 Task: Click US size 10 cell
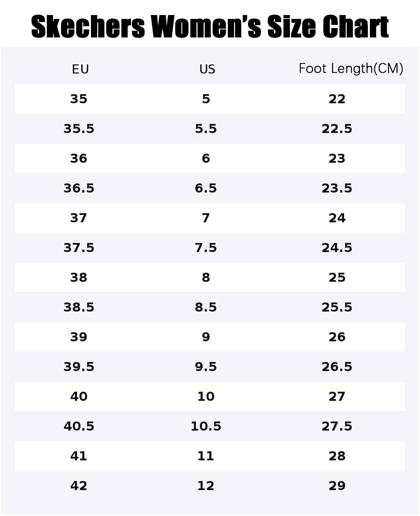point(206,397)
